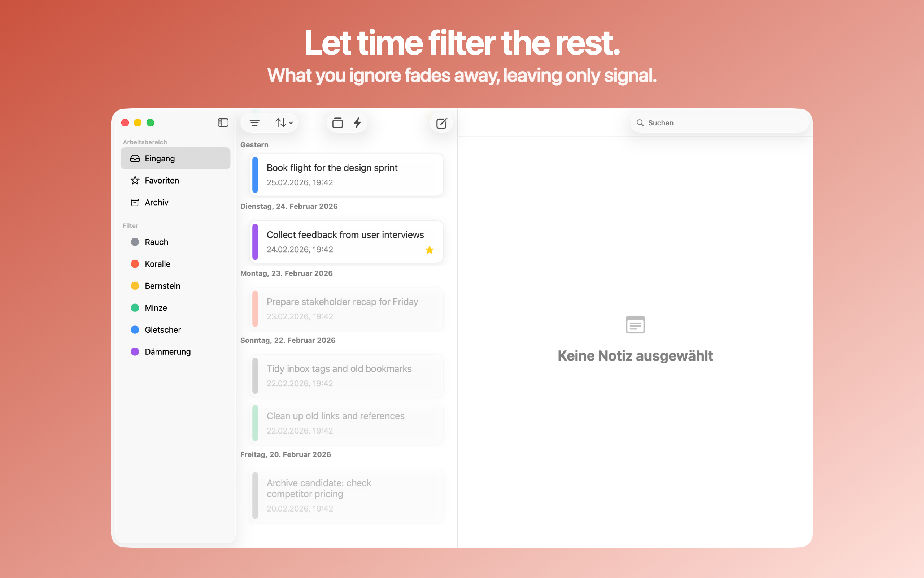Click the magnifying glass search icon
The image size is (924, 578).
(640, 123)
